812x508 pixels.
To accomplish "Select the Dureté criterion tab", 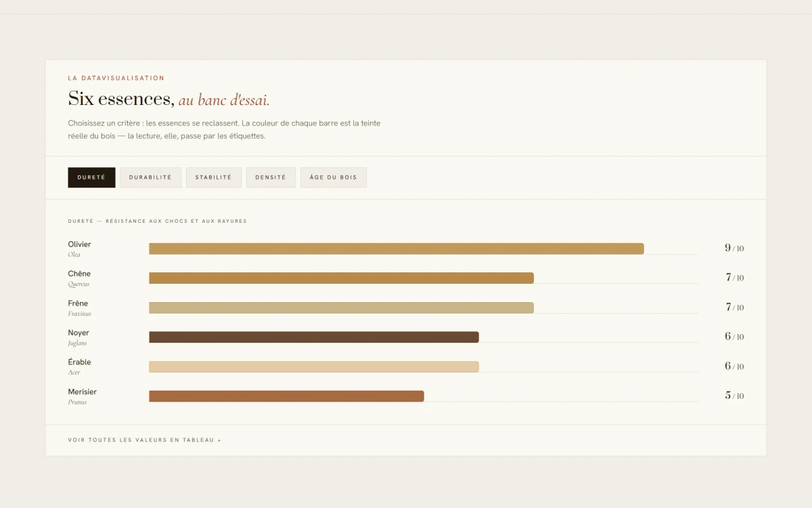I will 91,177.
